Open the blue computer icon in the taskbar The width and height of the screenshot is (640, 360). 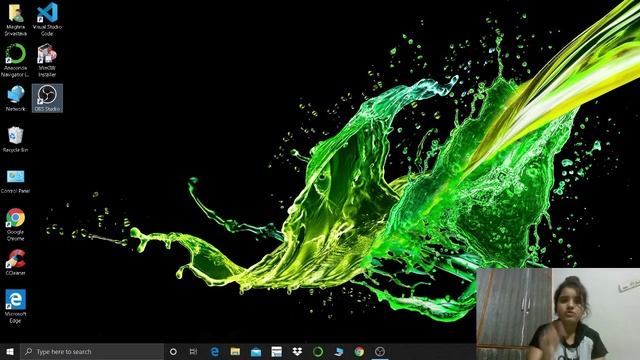(338, 351)
